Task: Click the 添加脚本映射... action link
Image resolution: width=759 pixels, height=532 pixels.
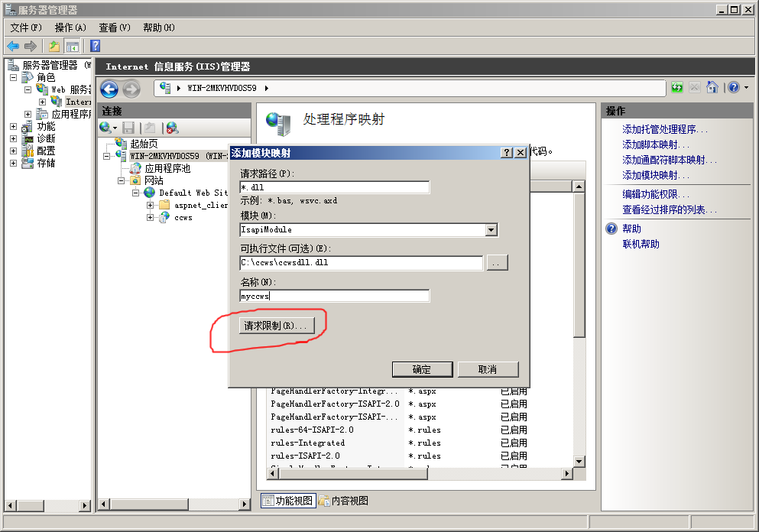Action: click(656, 144)
